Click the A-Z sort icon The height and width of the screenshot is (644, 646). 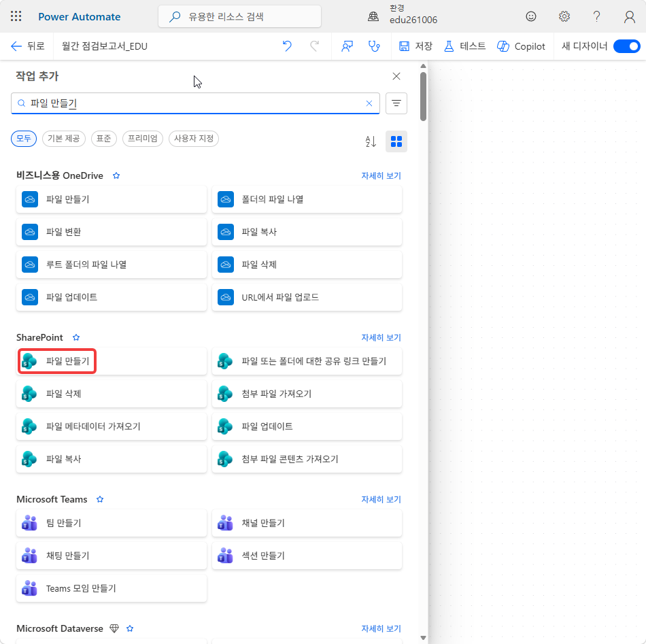[371, 141]
